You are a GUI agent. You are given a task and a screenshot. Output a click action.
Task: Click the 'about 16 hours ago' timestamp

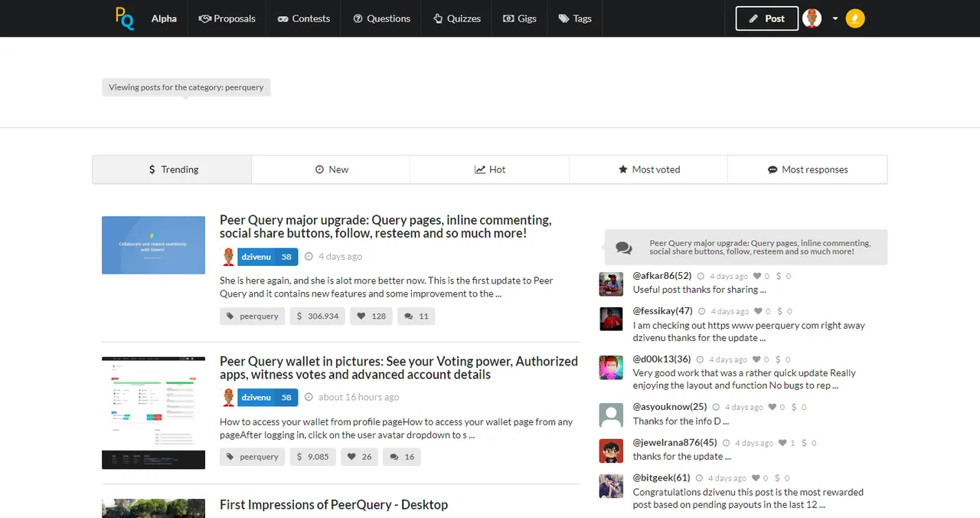(x=358, y=397)
